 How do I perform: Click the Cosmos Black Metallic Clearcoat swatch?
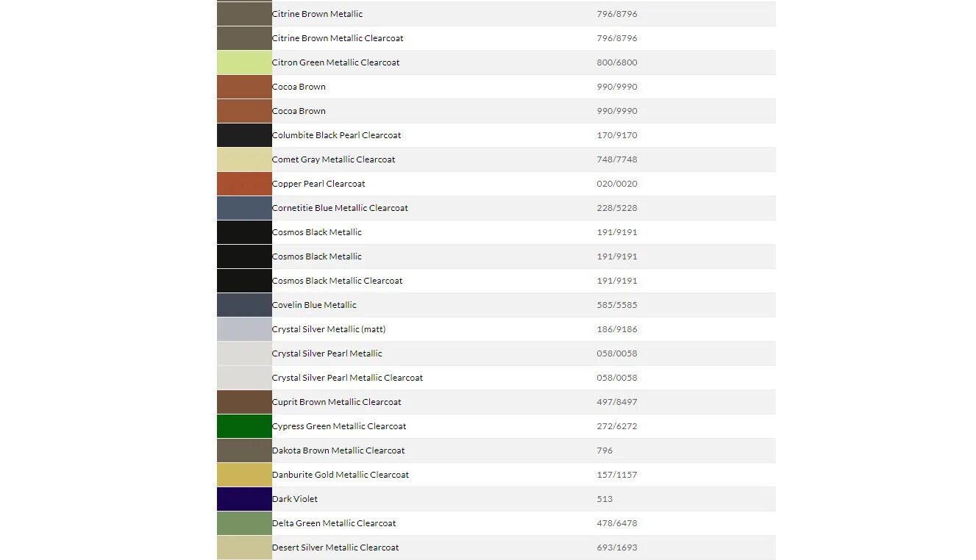pos(244,281)
